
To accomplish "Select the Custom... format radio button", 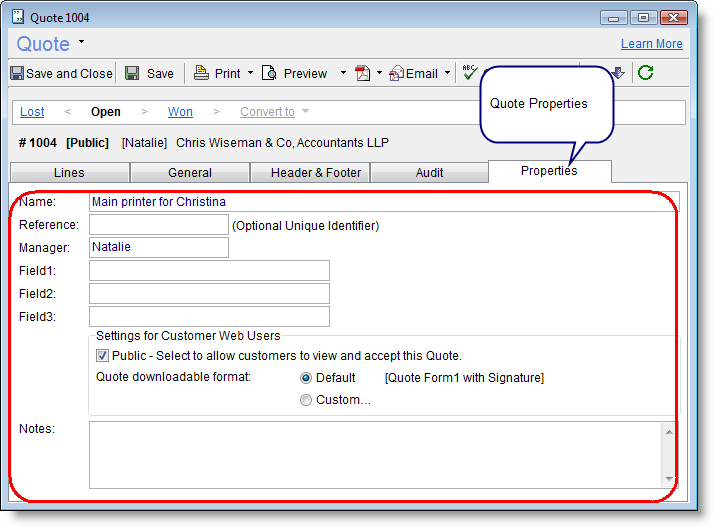I will (306, 400).
